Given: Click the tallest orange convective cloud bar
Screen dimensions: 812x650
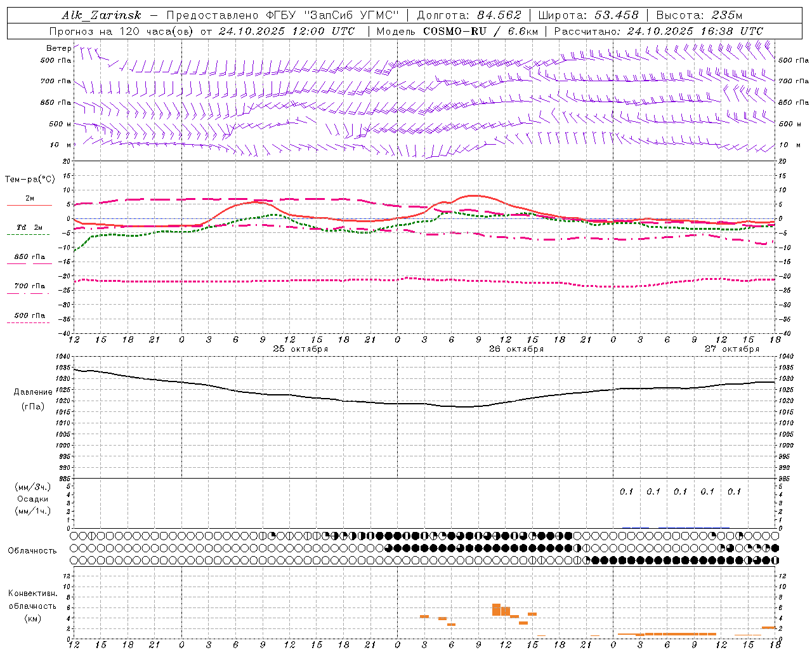Looking at the screenshot, I should 497,609.
